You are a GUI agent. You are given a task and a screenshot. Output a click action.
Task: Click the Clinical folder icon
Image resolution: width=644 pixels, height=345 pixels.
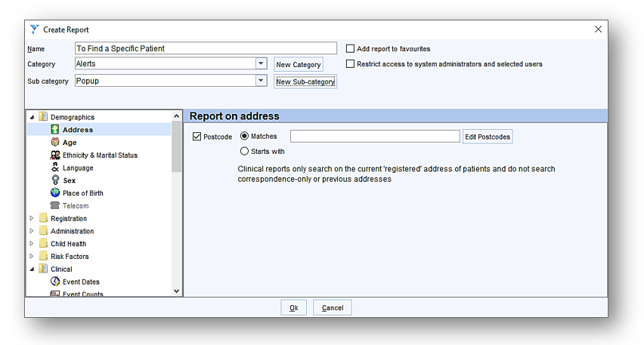click(43, 269)
